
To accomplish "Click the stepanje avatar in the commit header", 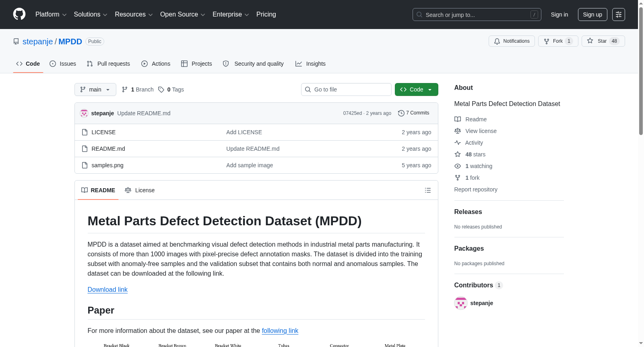I will [x=84, y=113].
